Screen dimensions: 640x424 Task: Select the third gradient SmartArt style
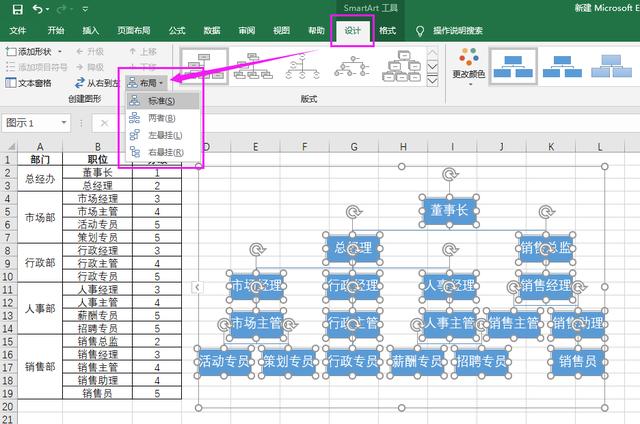pyautogui.click(x=611, y=67)
